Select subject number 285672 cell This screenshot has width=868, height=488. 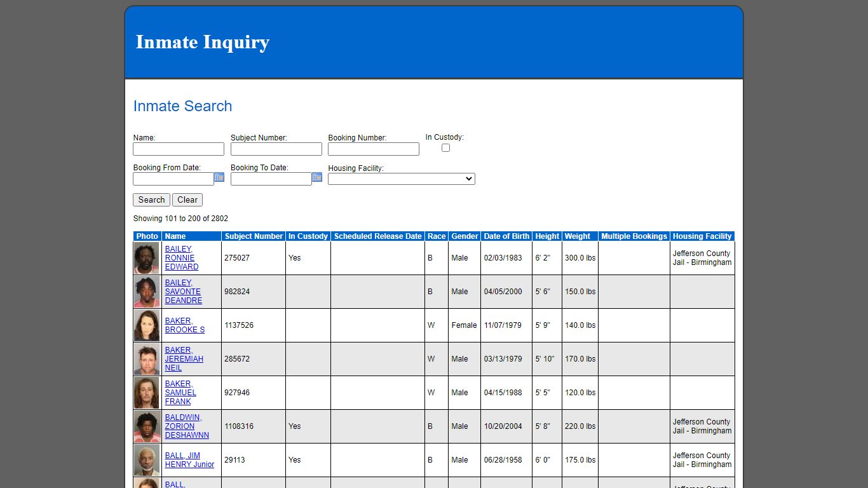pyautogui.click(x=254, y=359)
